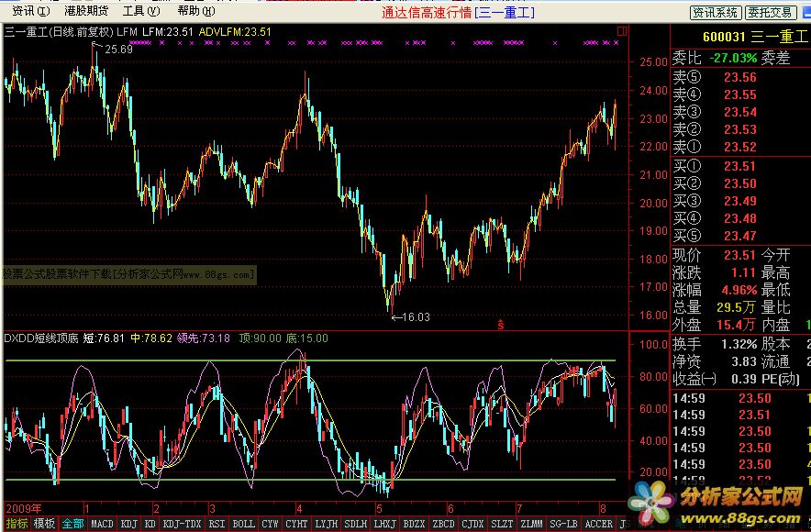Screen dimensions: 811x532
Task: Switch to the MACD indicator tab
Action: coord(102,524)
